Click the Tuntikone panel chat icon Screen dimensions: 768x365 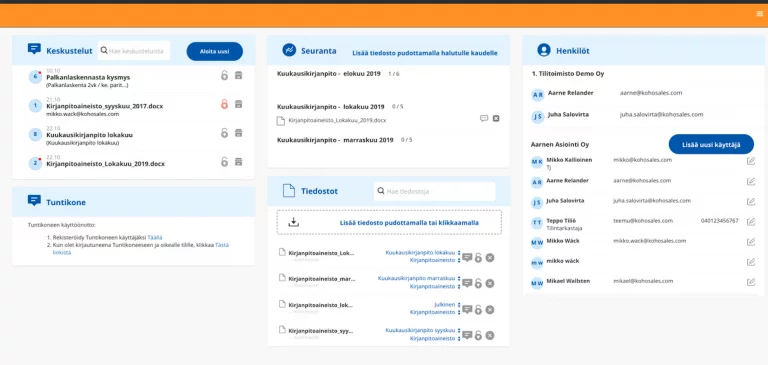[34, 201]
